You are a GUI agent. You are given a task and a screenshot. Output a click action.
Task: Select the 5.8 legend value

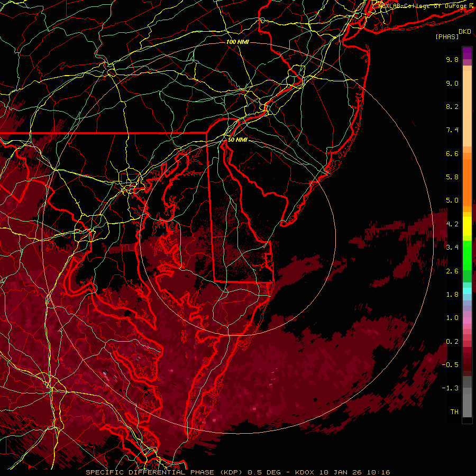pos(452,177)
